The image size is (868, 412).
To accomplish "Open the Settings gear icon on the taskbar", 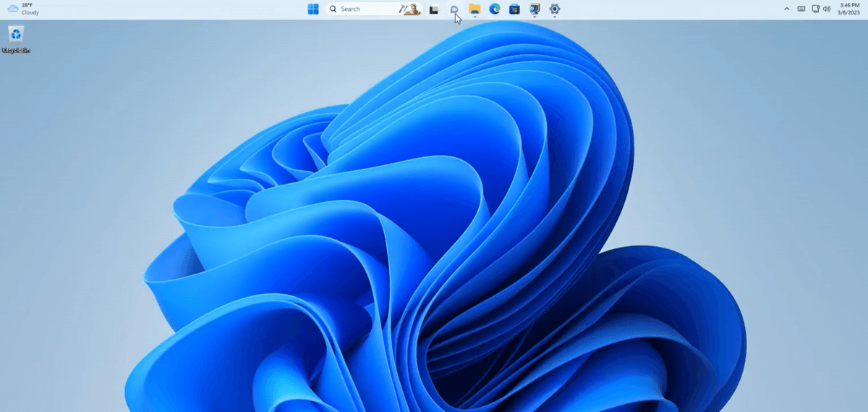I will tap(555, 9).
